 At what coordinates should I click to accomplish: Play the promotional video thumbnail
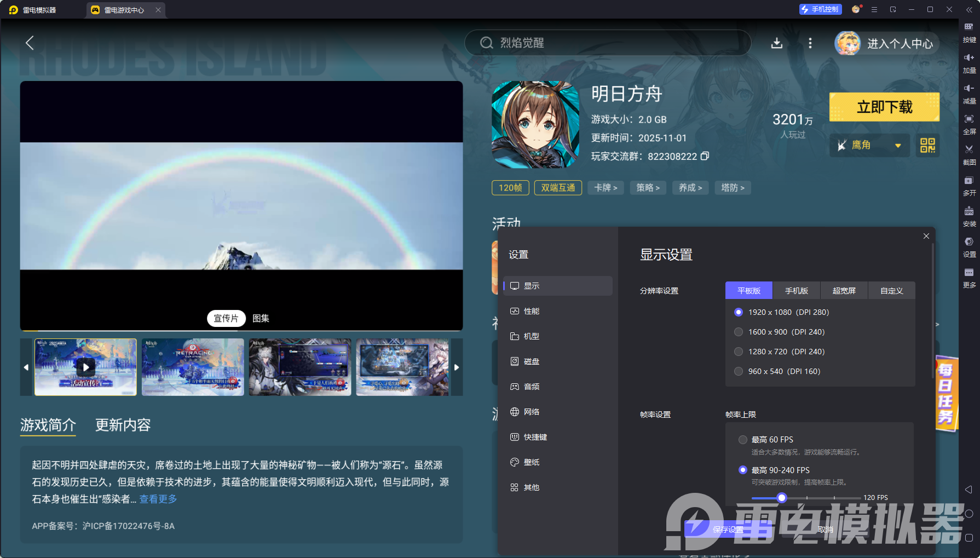pyautogui.click(x=85, y=367)
